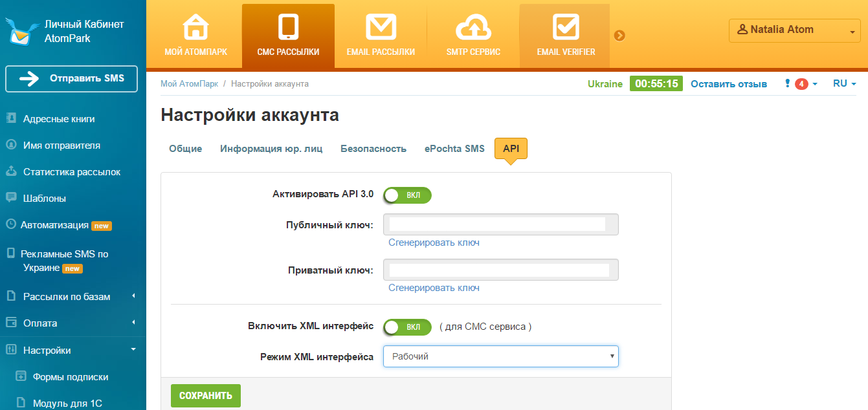Click the Настройки sliders icon

click(11, 350)
